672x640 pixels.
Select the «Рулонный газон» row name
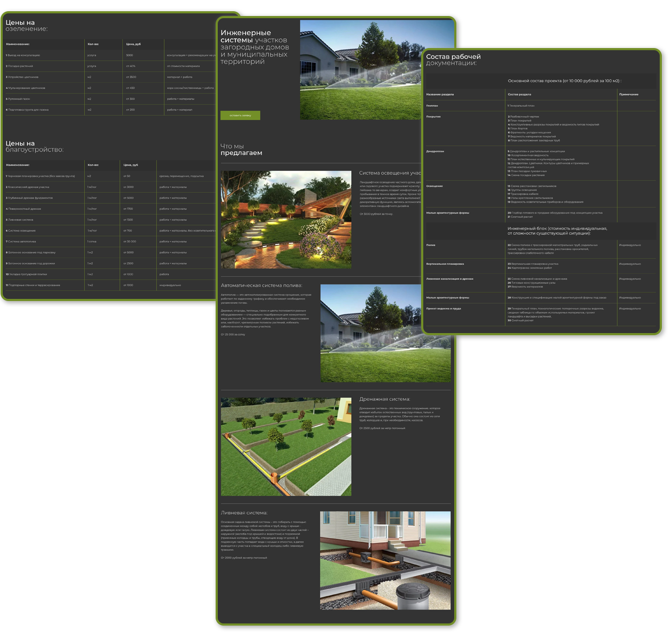coord(19,99)
